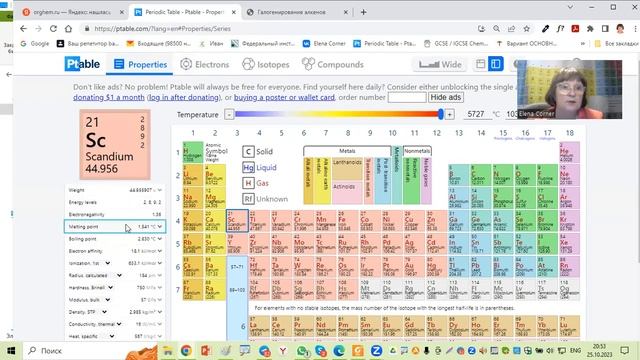Open File Explorer from the taskbar

(167, 351)
